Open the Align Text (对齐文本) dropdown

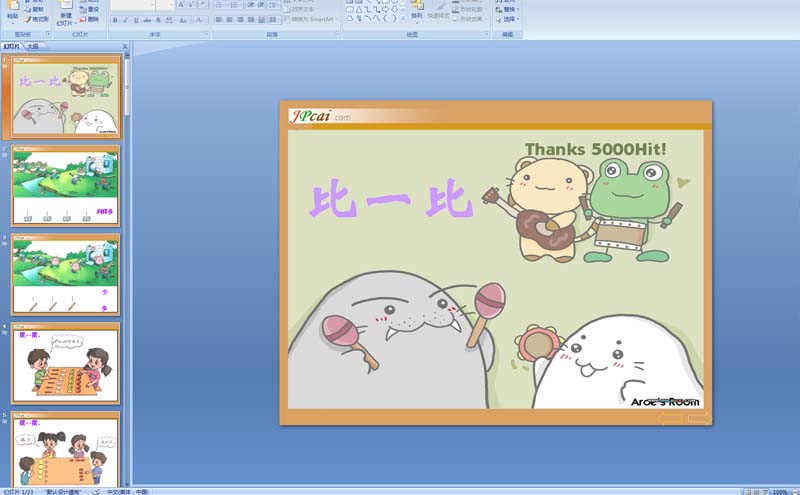(x=302, y=9)
